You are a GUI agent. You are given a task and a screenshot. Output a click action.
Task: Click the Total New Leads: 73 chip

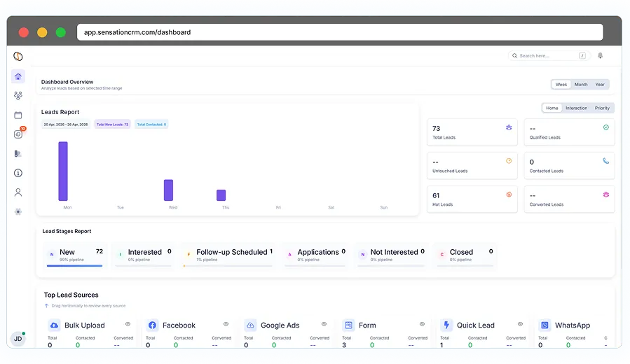(113, 125)
